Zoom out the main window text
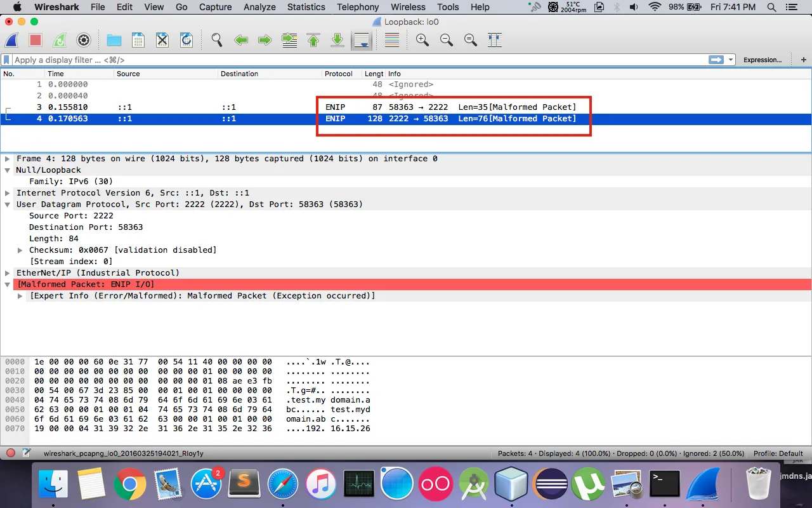Screen dimensions: 812x508 pos(447,40)
